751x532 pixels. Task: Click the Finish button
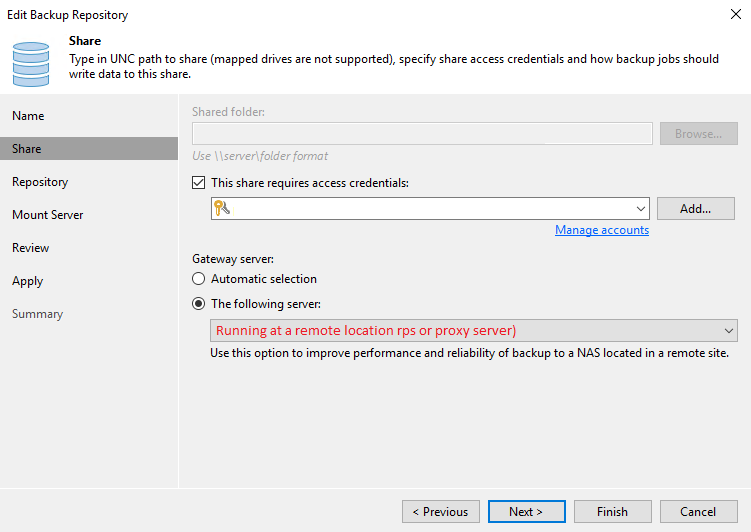click(613, 511)
